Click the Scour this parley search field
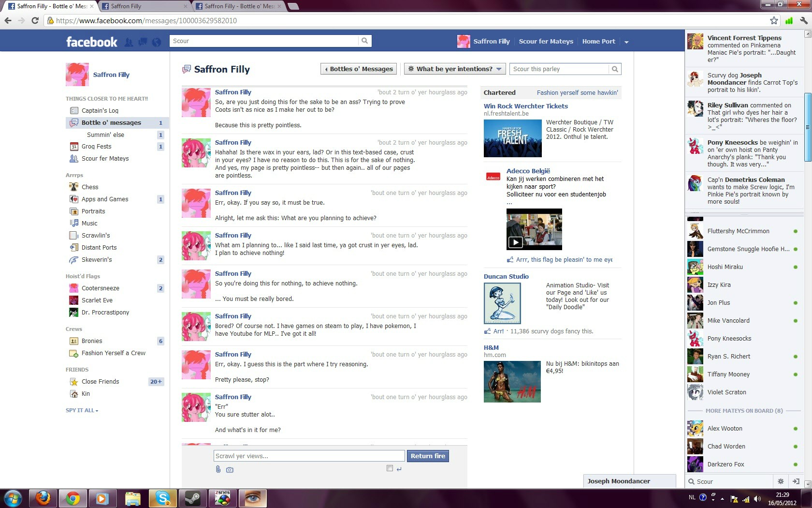This screenshot has height=508, width=812. [x=559, y=69]
